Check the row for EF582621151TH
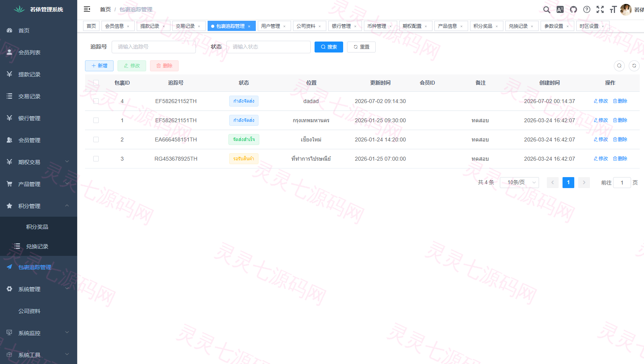This screenshot has height=364, width=644. 96,120
